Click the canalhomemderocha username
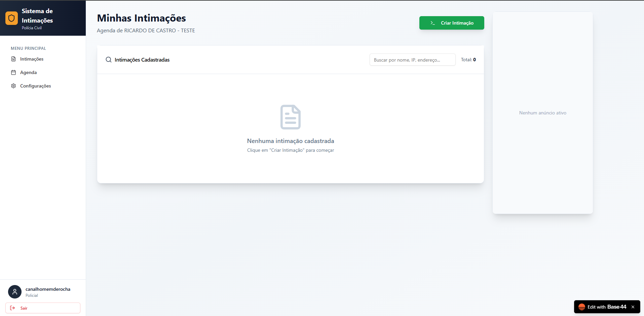Image resolution: width=644 pixels, height=316 pixels. 48,289
